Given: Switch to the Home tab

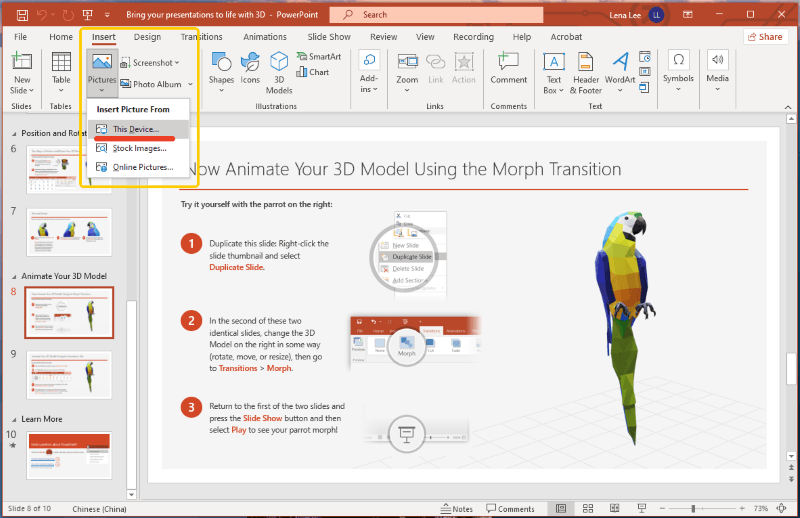Looking at the screenshot, I should [x=61, y=37].
